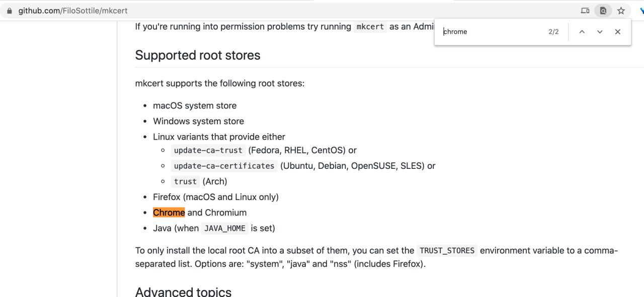Click the send to your devices icon
This screenshot has width=644, height=297.
(585, 11)
